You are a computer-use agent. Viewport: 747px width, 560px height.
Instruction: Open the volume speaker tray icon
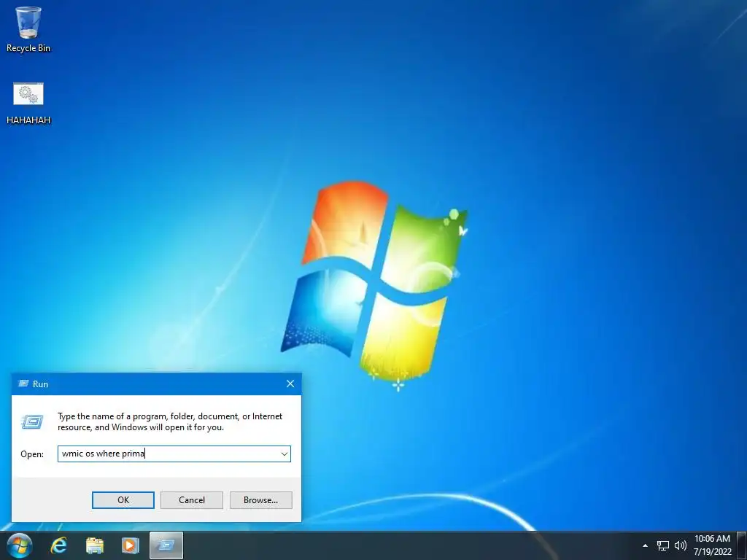point(681,545)
